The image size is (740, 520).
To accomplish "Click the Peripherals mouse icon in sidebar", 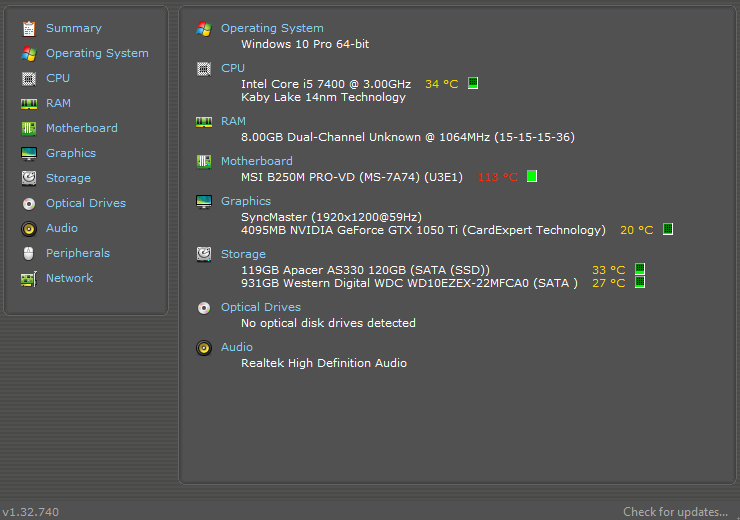I will tap(29, 253).
